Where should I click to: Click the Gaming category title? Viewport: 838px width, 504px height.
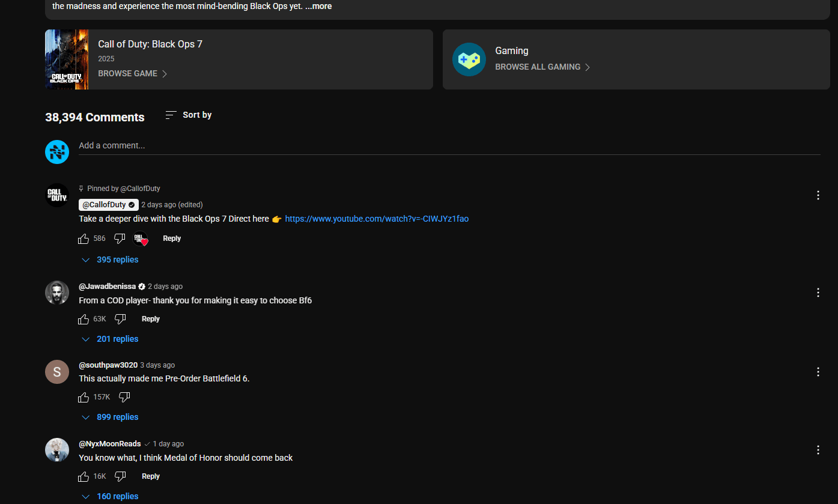point(512,51)
